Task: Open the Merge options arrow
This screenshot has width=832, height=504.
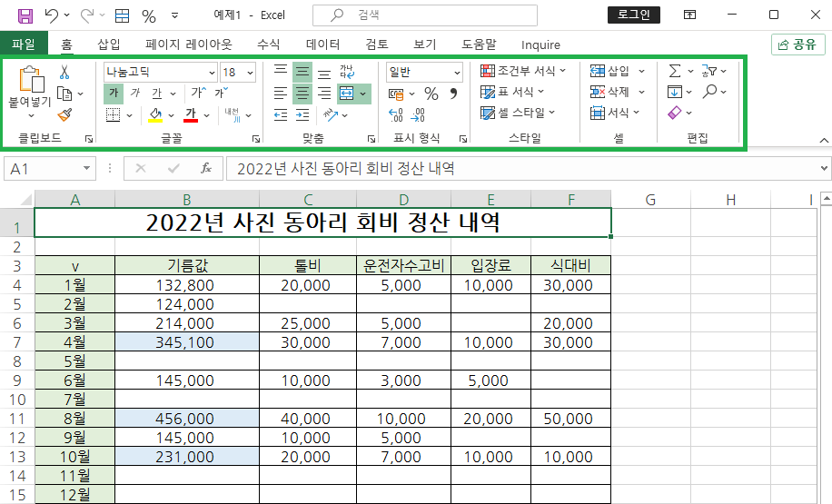Action: 363,94
